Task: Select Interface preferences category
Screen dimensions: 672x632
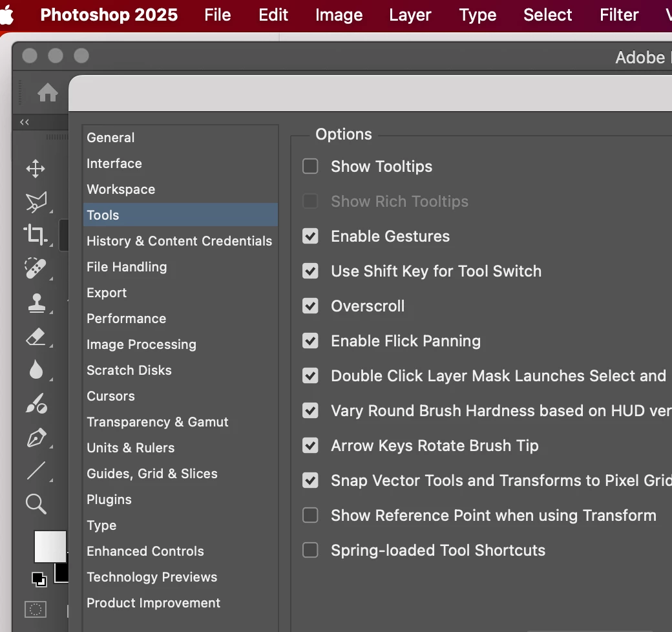Action: tap(180, 163)
